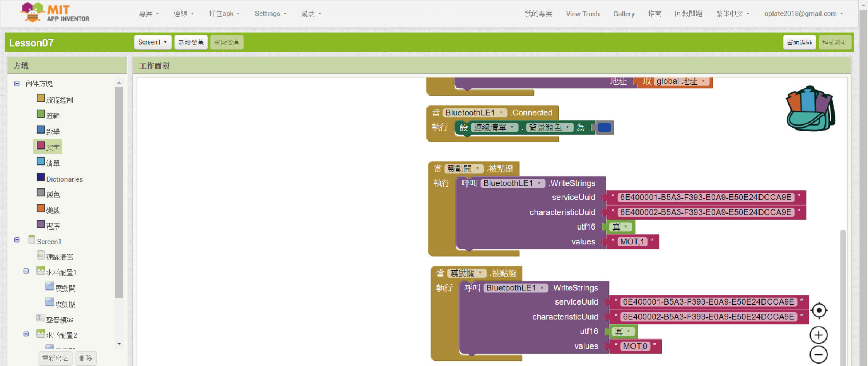The height and width of the screenshot is (366, 868).
Task: Collapse the 內件方塊 tree section
Action: (17, 84)
